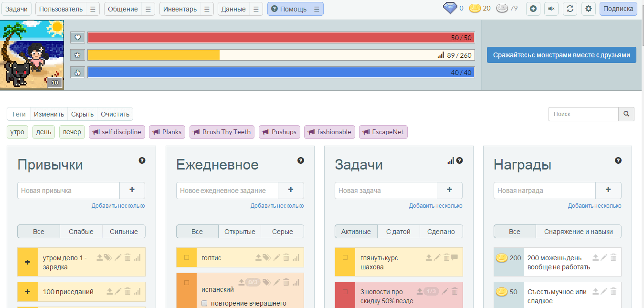This screenshot has height=308, width=644.
Task: Open chart icon in Задачи column header
Action: (x=451, y=160)
